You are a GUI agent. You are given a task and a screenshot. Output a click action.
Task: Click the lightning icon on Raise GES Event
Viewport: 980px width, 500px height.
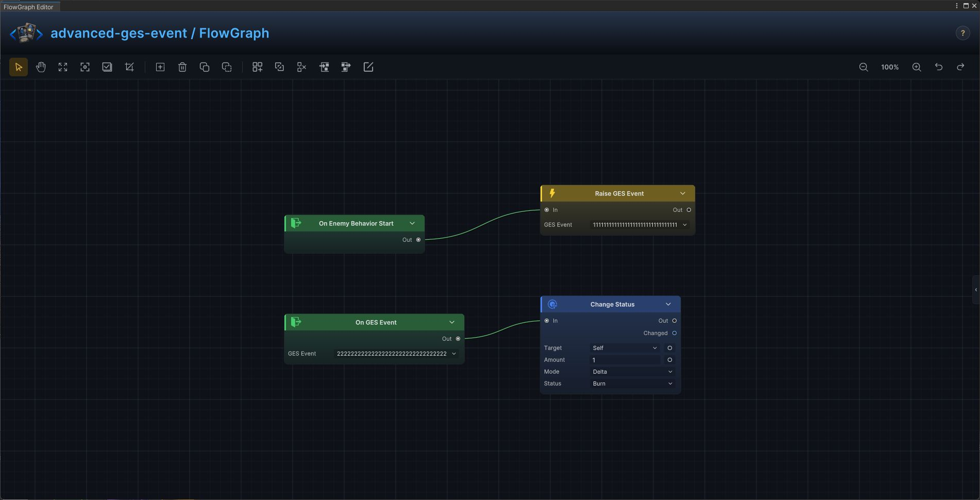(552, 193)
